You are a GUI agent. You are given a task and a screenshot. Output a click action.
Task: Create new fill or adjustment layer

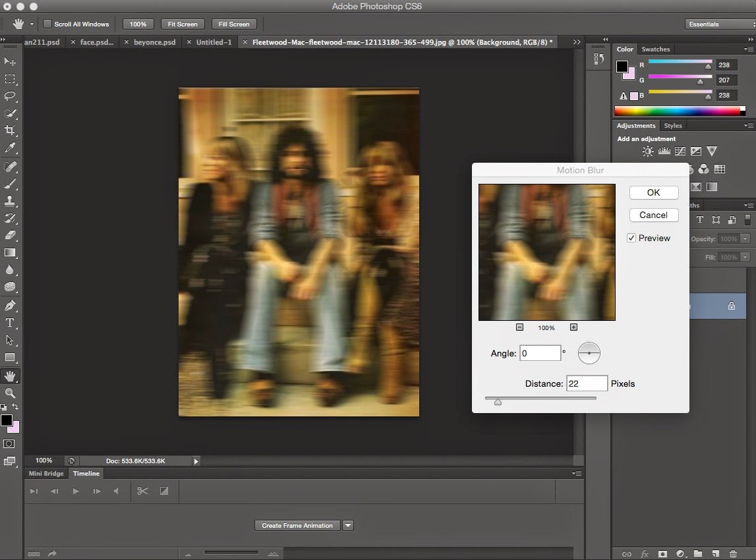pos(680,553)
